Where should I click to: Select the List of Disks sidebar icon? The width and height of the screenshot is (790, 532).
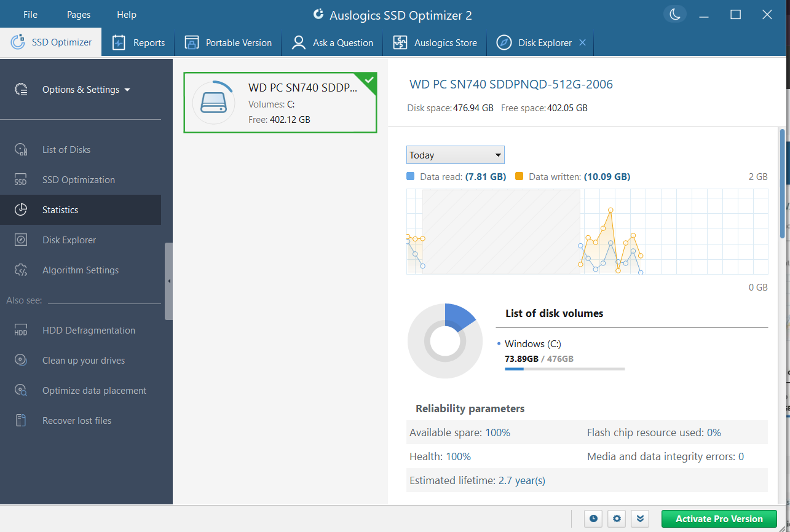coord(21,149)
